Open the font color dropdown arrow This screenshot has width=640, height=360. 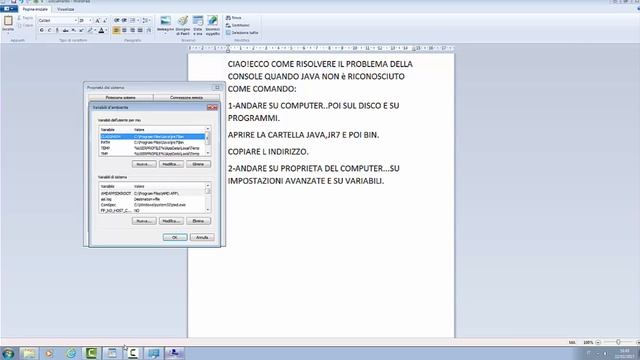[x=107, y=30]
